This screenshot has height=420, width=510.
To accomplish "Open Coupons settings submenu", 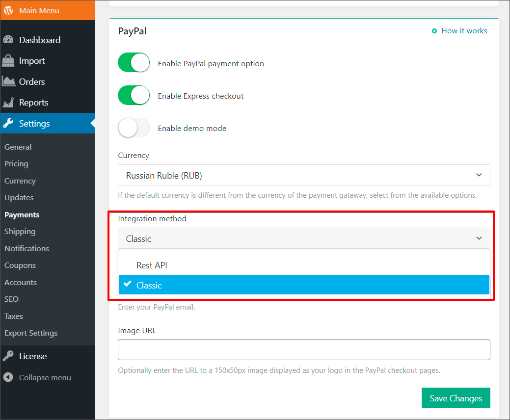I will (x=20, y=265).
